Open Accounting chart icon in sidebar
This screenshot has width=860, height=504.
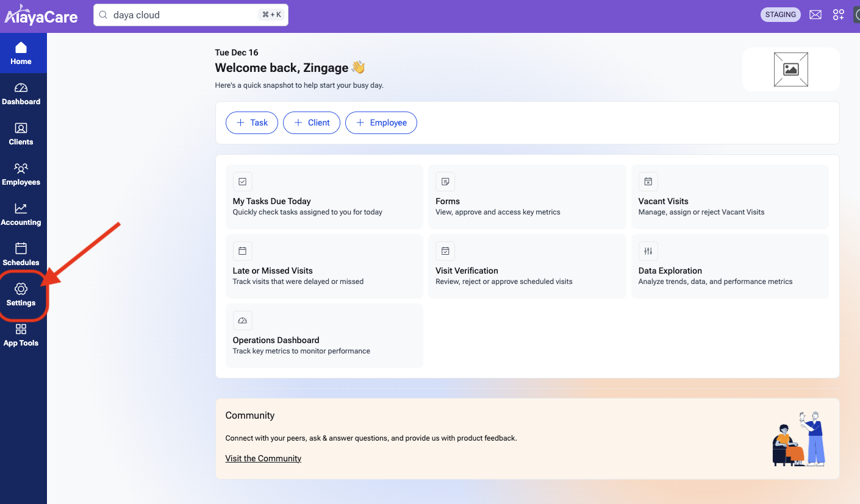21,208
